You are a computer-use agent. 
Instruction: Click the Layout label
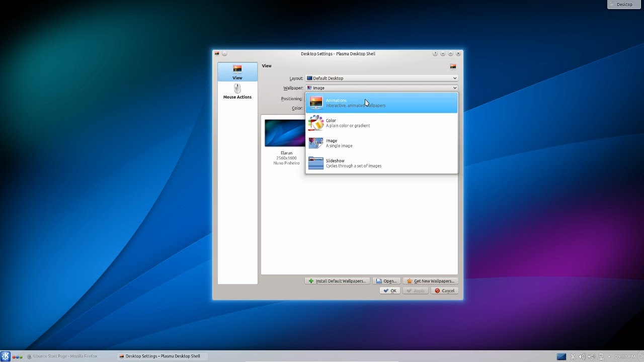point(296,78)
